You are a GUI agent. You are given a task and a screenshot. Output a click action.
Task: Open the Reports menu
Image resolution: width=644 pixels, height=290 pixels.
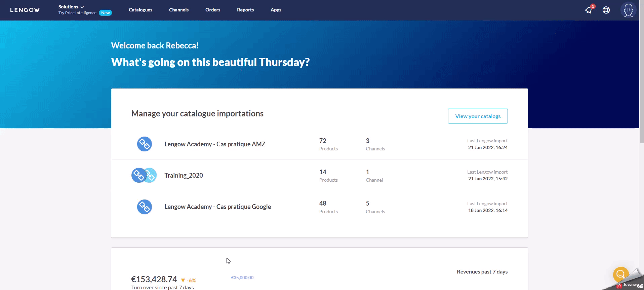pyautogui.click(x=245, y=10)
